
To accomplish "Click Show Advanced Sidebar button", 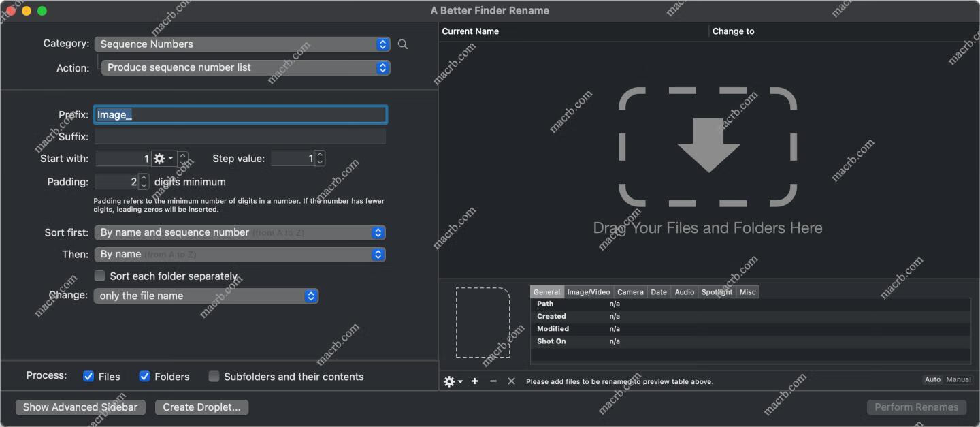I will click(x=80, y=407).
